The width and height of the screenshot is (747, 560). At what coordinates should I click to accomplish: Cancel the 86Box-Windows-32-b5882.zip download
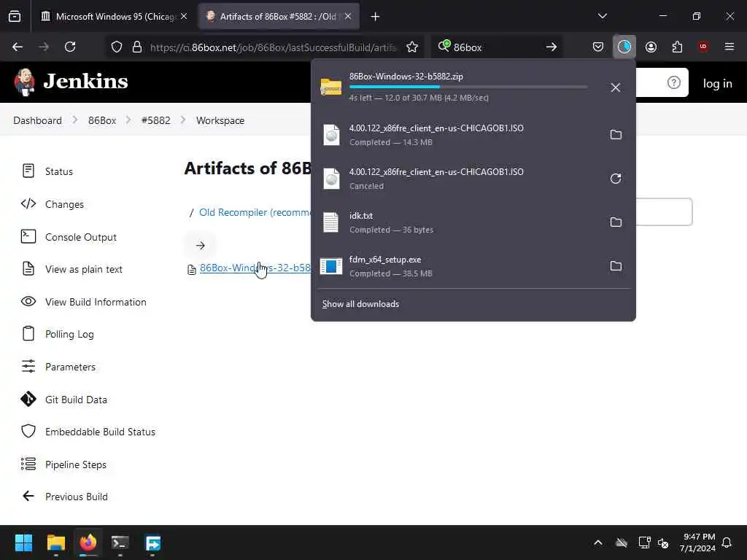click(616, 87)
